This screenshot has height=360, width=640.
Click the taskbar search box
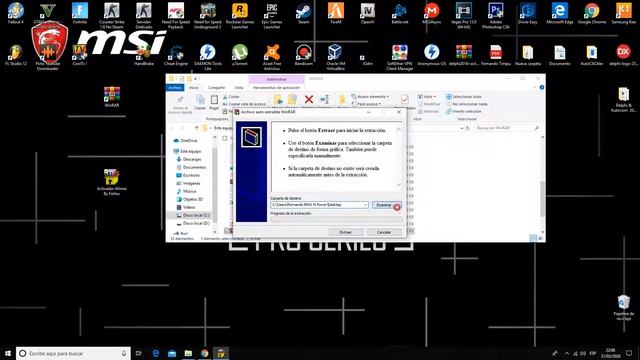73,353
